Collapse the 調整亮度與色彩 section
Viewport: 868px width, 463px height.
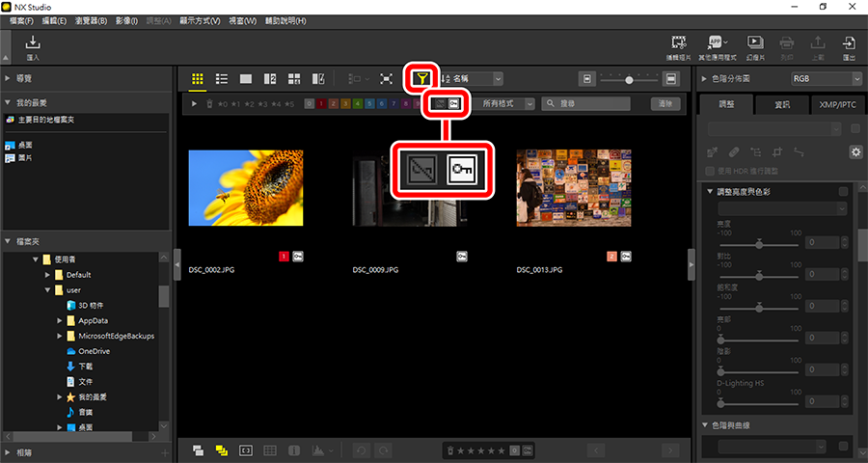coord(710,192)
